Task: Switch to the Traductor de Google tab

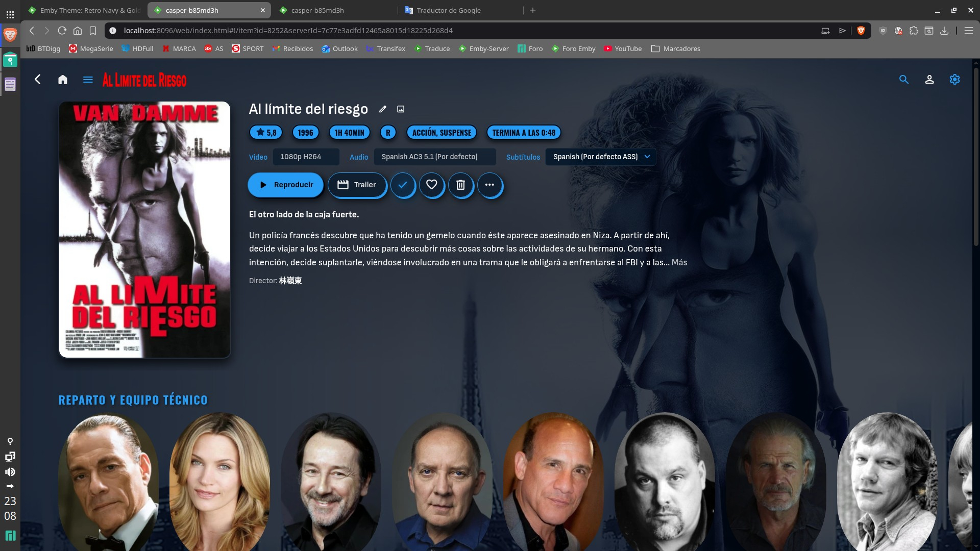Action: 448,10
